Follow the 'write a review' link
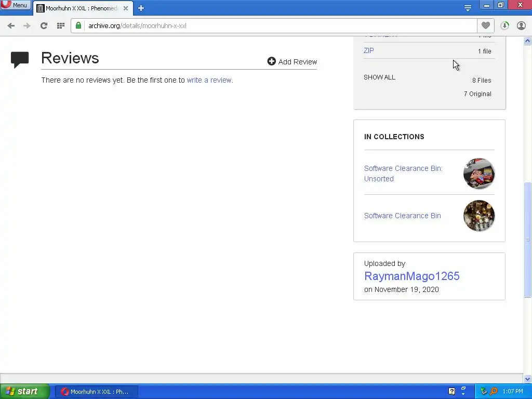 pos(209,80)
